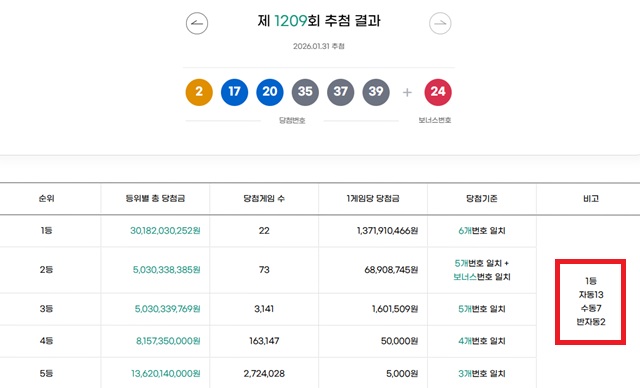
Task: Click total prize 5,030,338,385원
Action: pyautogui.click(x=167, y=270)
